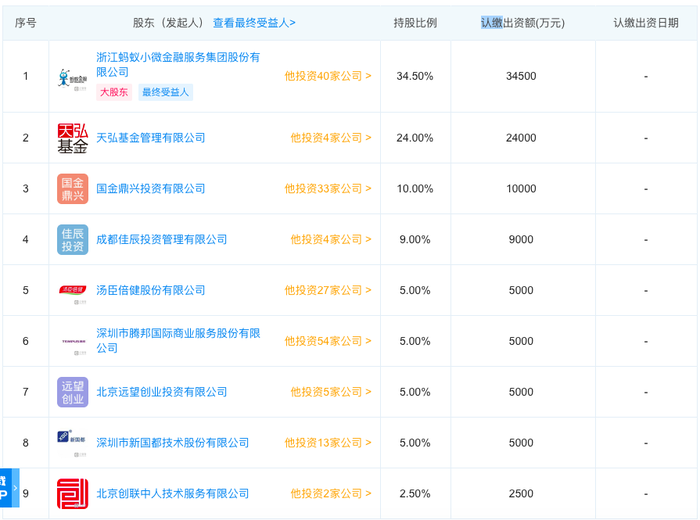Open 北京远望创业投资有限公司 link
The height and width of the screenshot is (520, 700).
coord(162,392)
